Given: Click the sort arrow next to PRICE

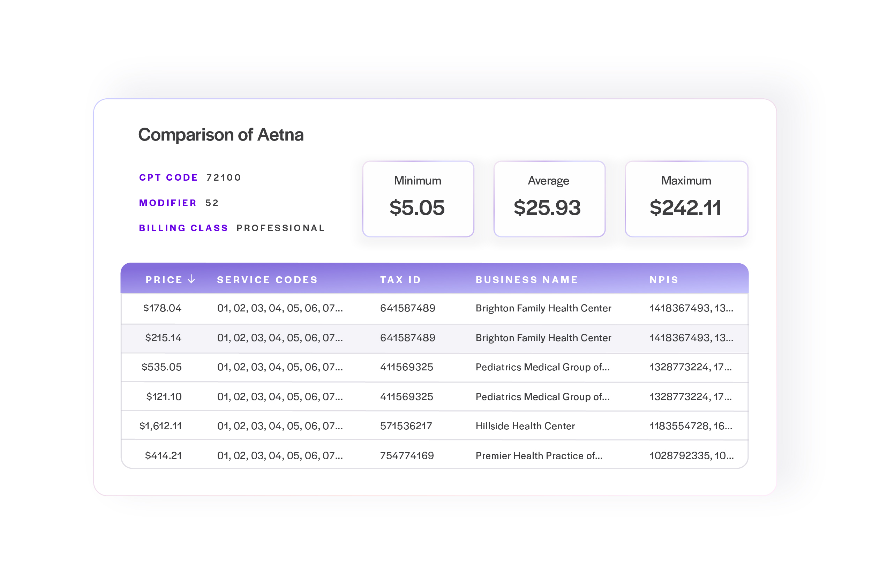Looking at the screenshot, I should click(x=191, y=279).
